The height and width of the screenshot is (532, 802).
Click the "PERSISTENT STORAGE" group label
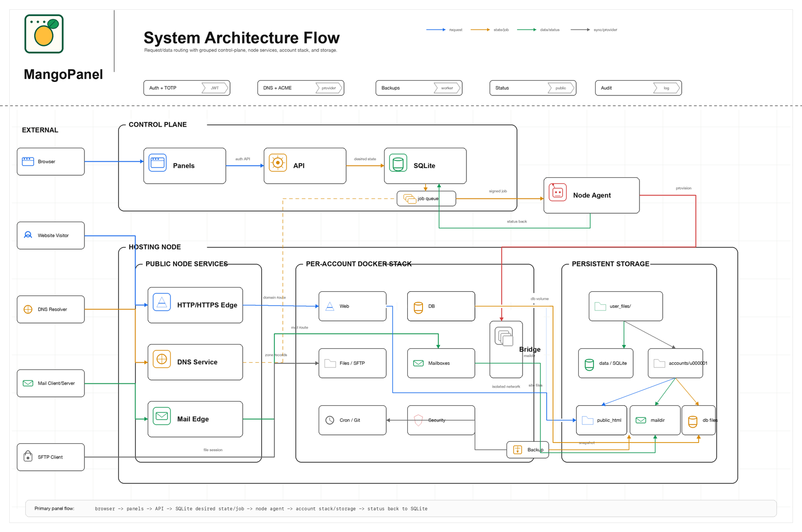tap(610, 264)
